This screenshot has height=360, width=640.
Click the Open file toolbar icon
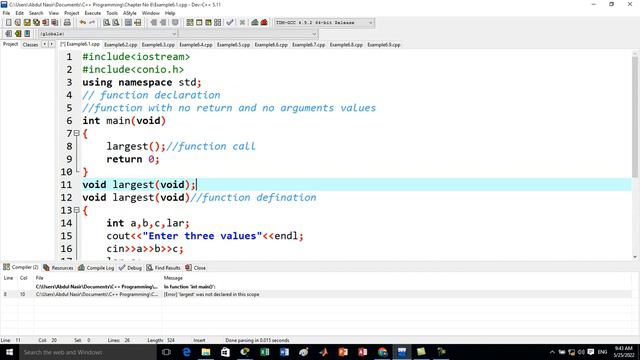click(x=18, y=22)
